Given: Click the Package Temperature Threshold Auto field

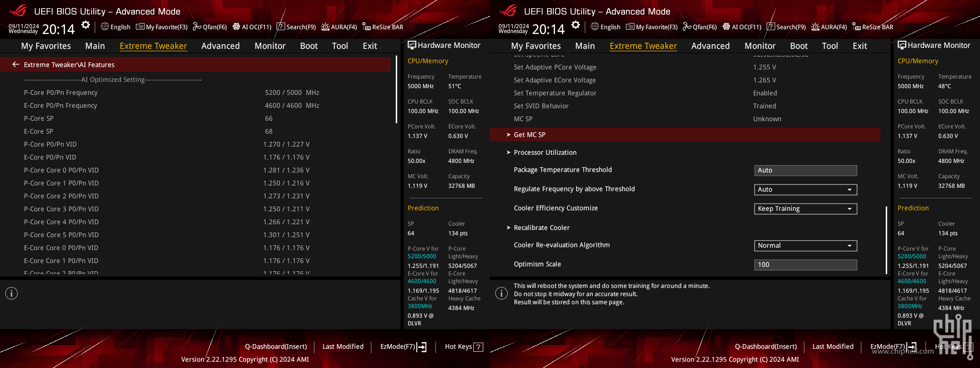Looking at the screenshot, I should (x=805, y=170).
